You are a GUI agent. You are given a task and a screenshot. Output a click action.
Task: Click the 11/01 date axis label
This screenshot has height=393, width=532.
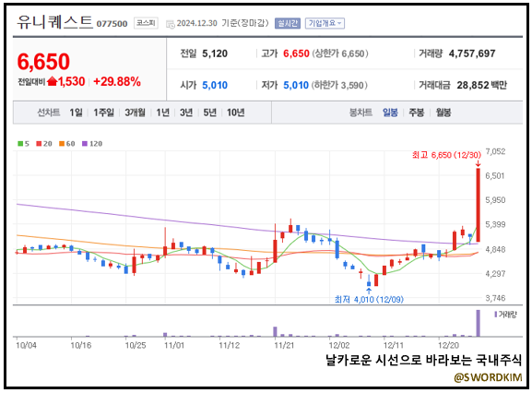(x=174, y=345)
